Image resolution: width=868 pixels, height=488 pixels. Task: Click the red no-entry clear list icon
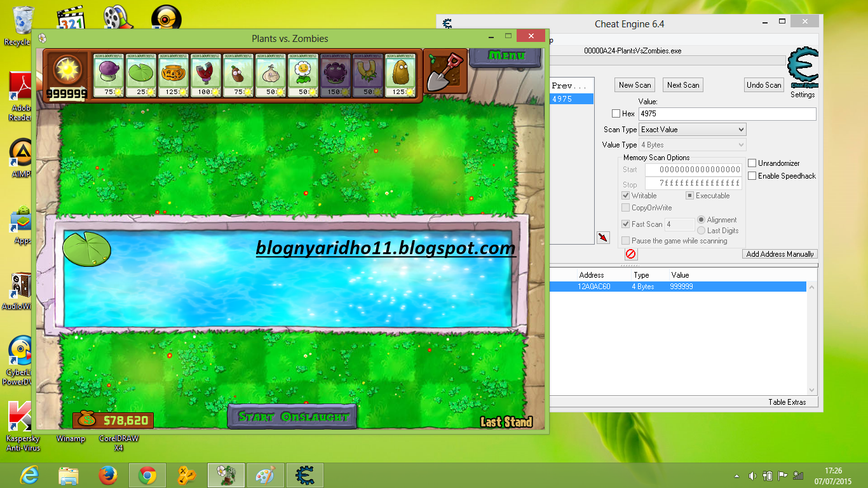coord(630,254)
